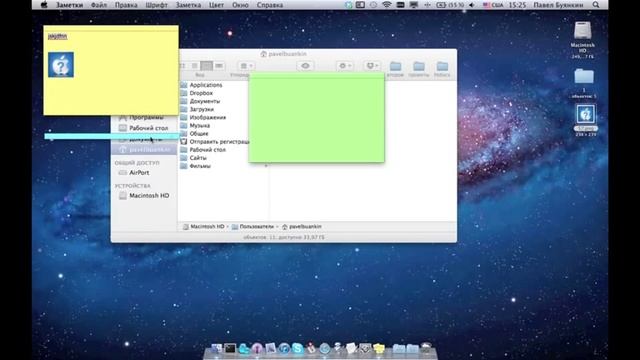The width and height of the screenshot is (640, 360).
Task: Open the Файл menu
Action: [99, 5]
